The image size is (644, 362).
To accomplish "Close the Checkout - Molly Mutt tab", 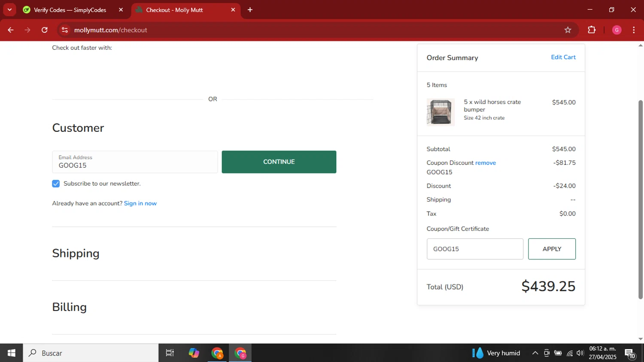I will click(233, 10).
